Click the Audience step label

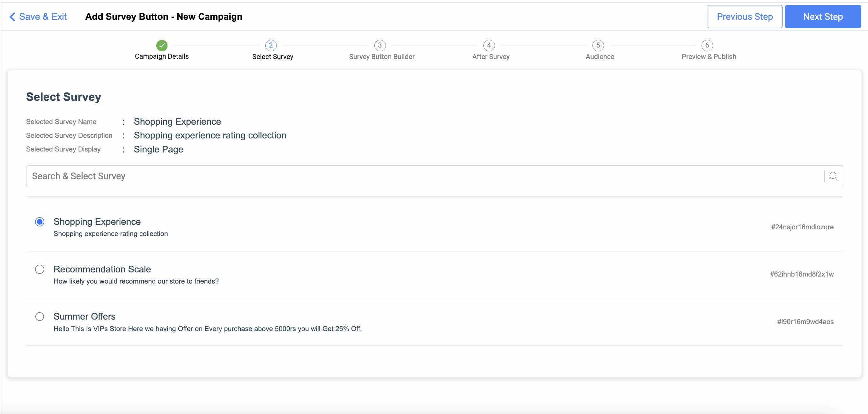pyautogui.click(x=599, y=56)
